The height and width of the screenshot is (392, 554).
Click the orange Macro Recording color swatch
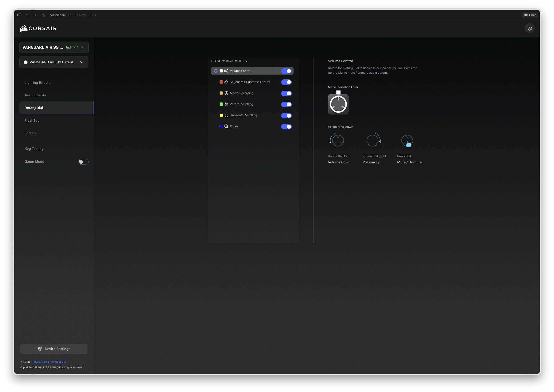pos(221,93)
